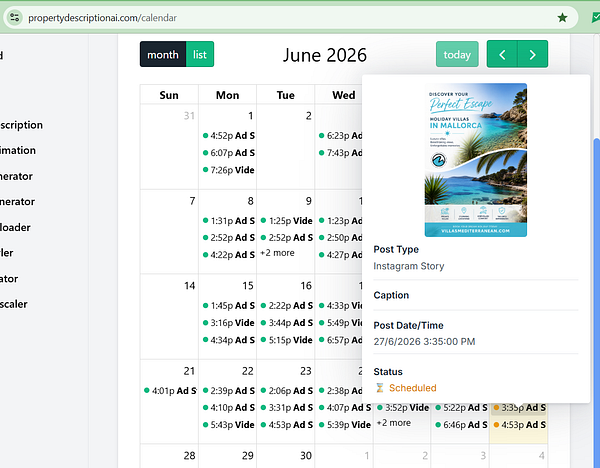Open +2 more link in the fourth week

tap(394, 423)
